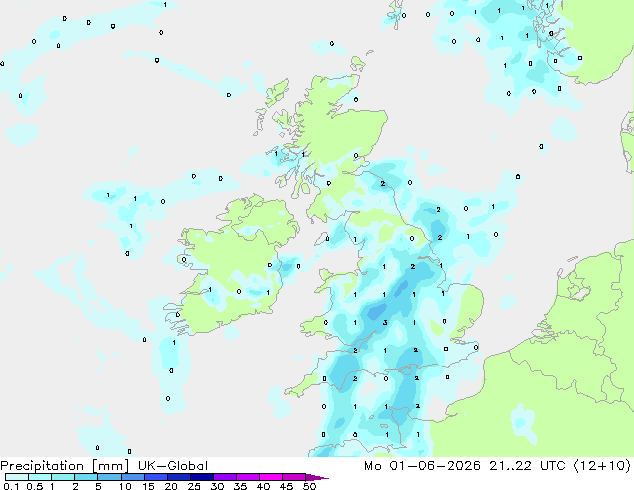Screen dimensions: 634x490
Task: Click the '45' legend scale label
Action: point(286,486)
